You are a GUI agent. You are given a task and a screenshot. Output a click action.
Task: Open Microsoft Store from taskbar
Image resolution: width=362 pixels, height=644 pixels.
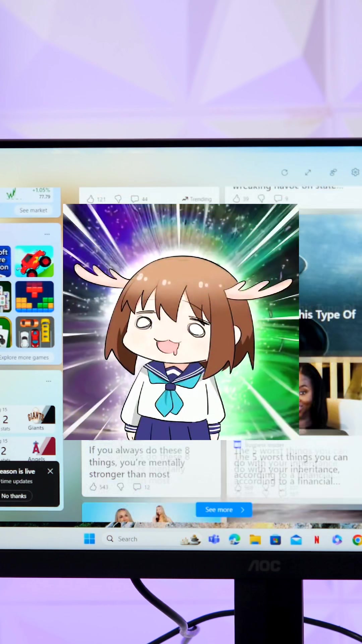click(276, 540)
